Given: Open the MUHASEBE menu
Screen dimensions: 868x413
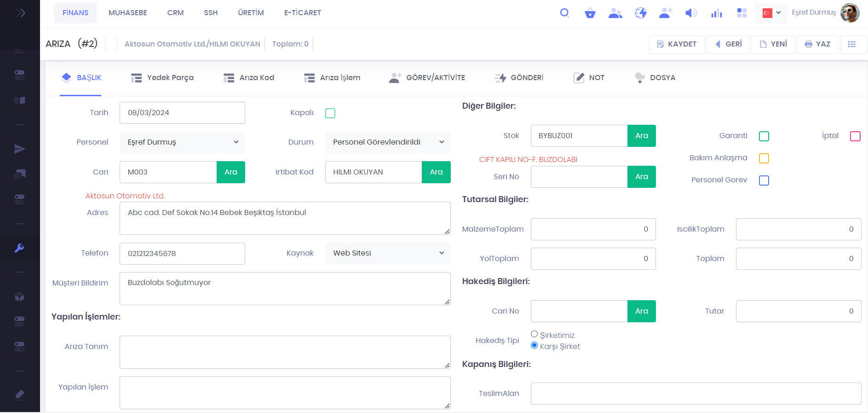Looking at the screenshot, I should (x=128, y=13).
